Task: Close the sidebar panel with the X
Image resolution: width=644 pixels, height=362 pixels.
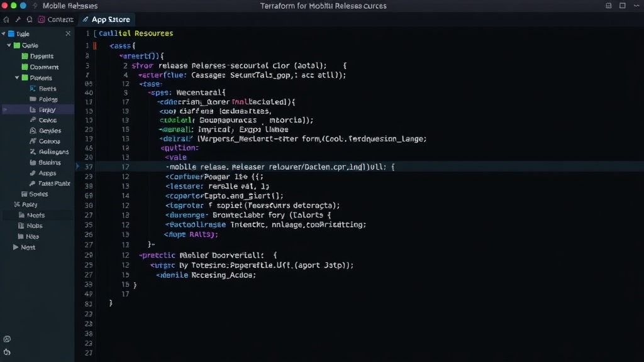Action: [x=68, y=34]
